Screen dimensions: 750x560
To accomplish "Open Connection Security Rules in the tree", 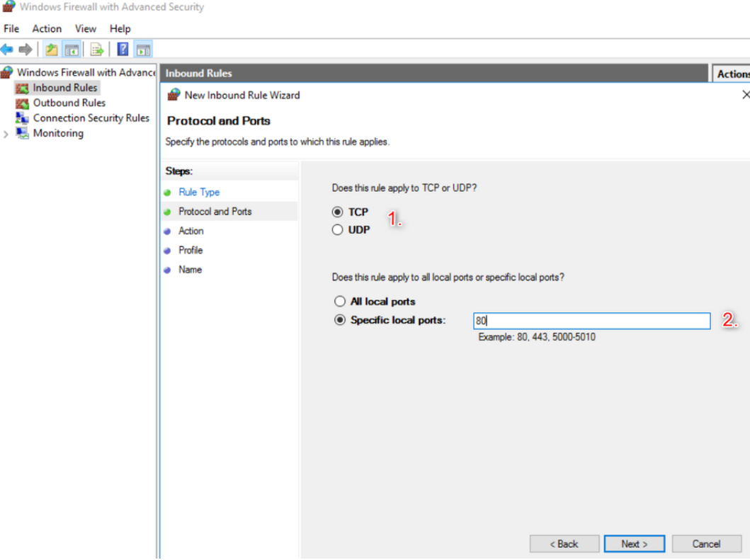I will [91, 118].
